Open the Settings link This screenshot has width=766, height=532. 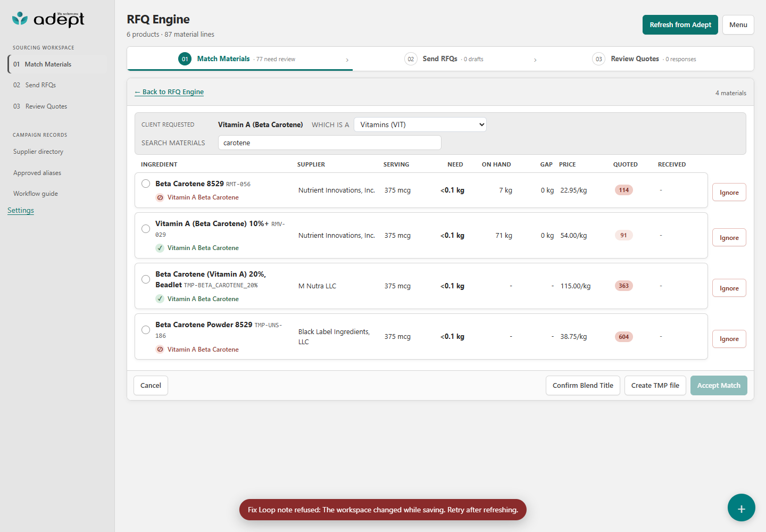pyautogui.click(x=21, y=211)
